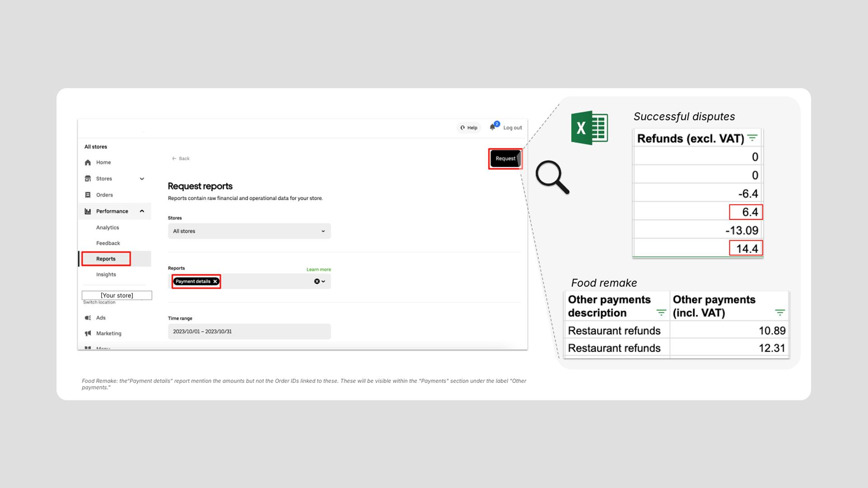
Task: Clear all selected reports in the field
Action: click(317, 282)
